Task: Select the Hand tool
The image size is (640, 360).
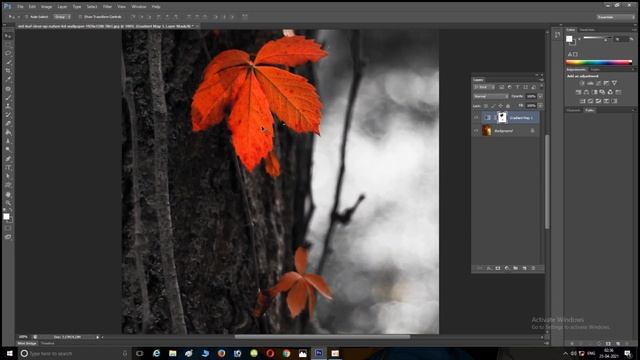Action: click(8, 194)
